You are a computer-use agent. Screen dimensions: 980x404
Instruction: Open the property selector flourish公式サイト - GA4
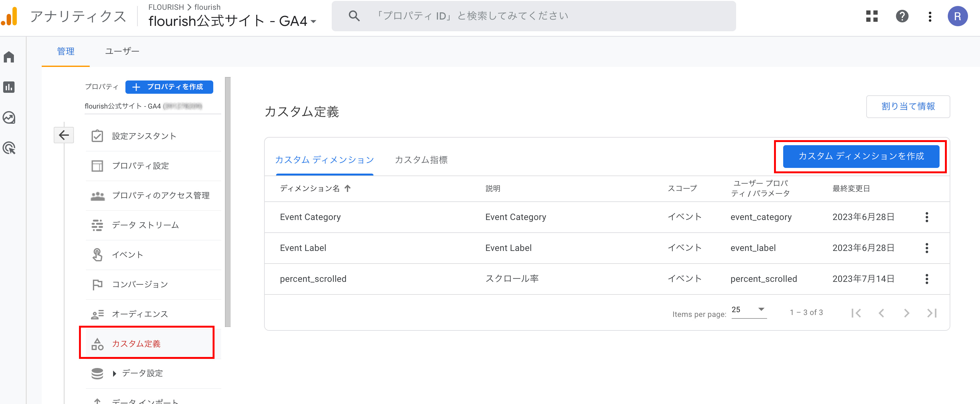(x=232, y=21)
